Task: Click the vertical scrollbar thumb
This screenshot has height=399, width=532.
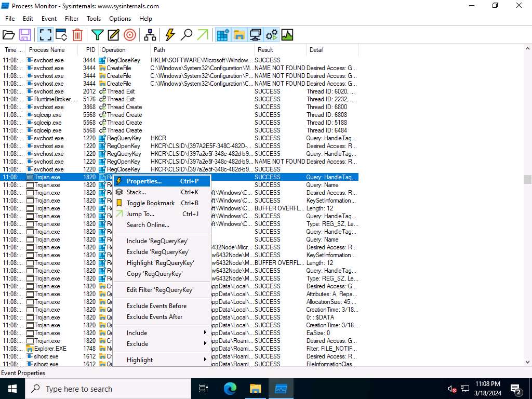Action: pyautogui.click(x=527, y=179)
